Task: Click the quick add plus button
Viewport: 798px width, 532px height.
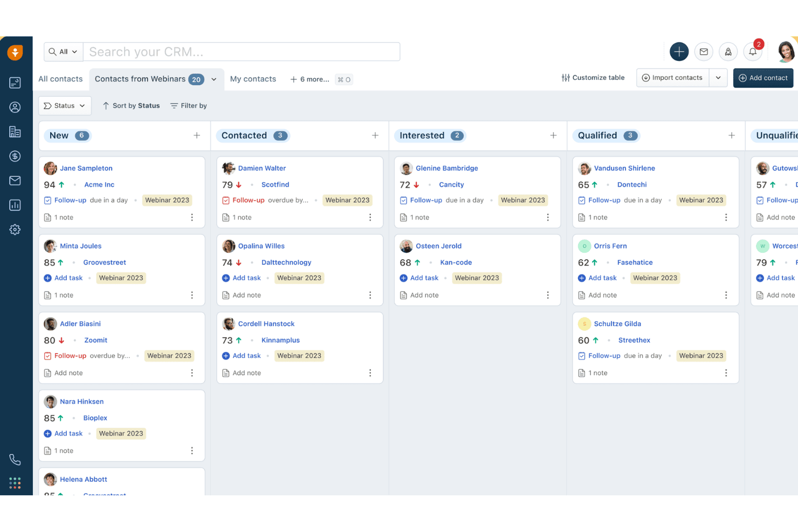Action: [679, 52]
